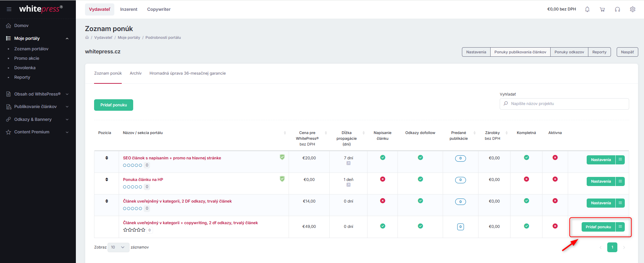Click Kompletná red status of Ponuka článku na HP
This screenshot has width=644, height=263.
(526, 179)
